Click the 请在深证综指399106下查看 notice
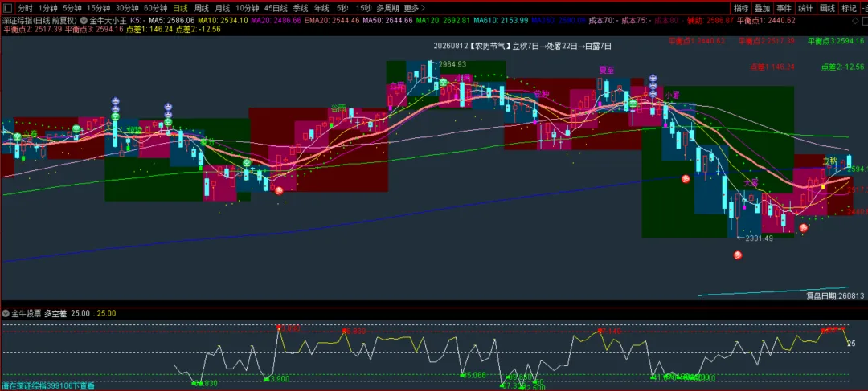Viewport: 868px width, 391px height. [47, 385]
